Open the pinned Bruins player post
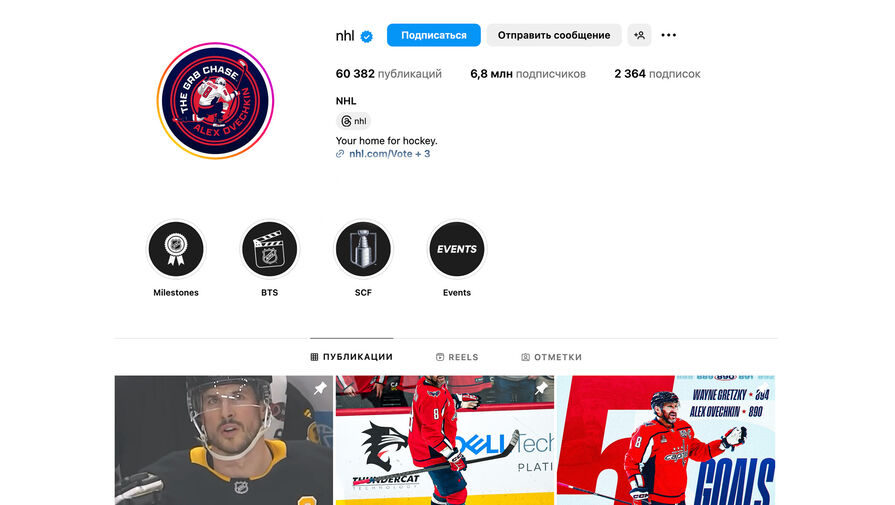Viewport: 895px width, 505px height. (224, 440)
